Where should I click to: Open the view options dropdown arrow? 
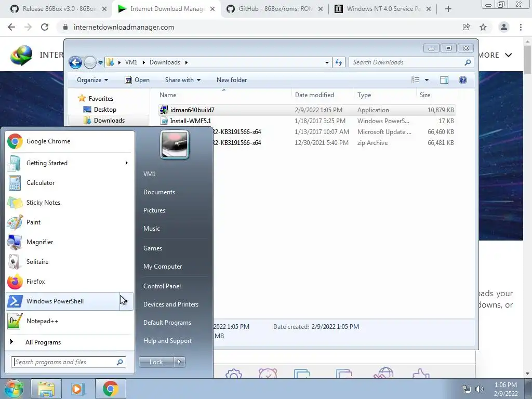coord(427,80)
